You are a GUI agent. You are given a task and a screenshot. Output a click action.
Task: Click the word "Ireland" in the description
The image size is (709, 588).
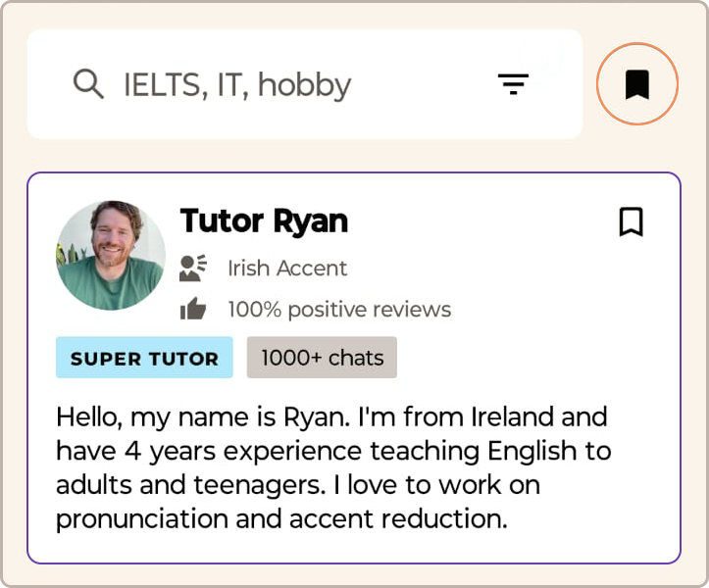512,416
